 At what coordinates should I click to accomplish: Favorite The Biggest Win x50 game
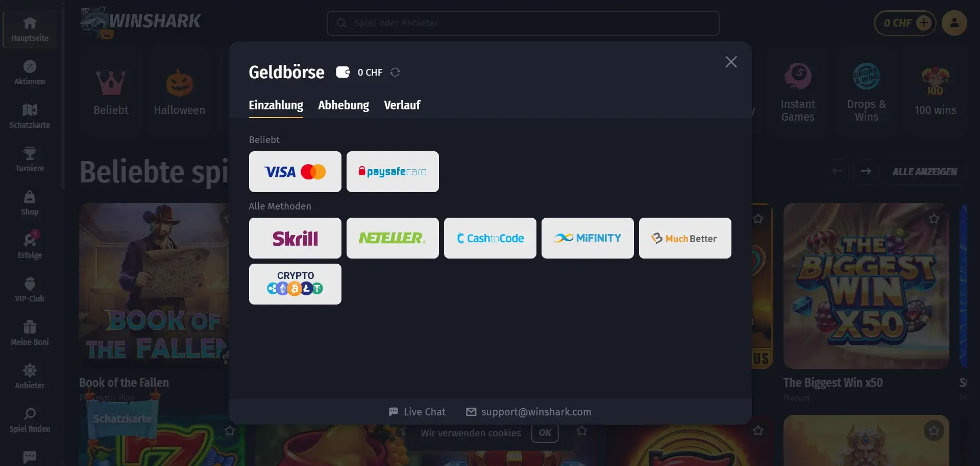pyautogui.click(x=934, y=219)
